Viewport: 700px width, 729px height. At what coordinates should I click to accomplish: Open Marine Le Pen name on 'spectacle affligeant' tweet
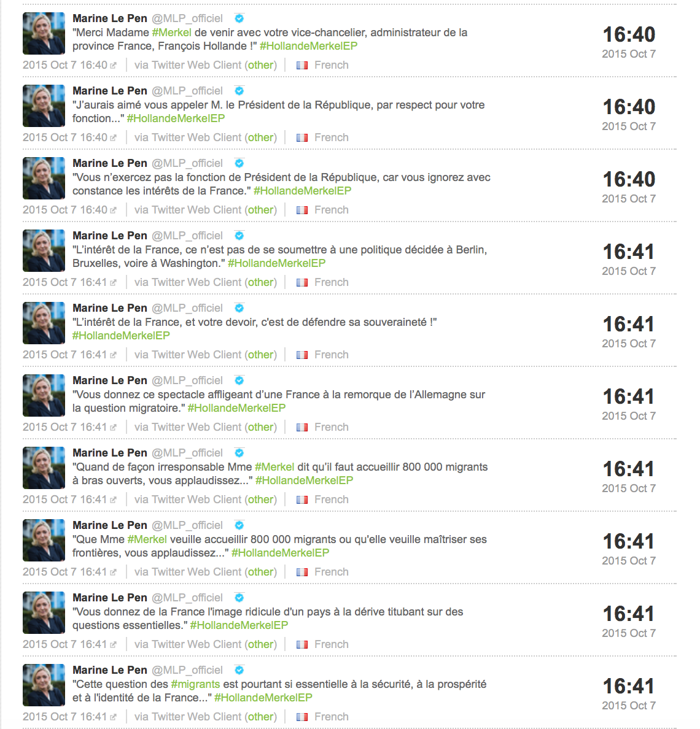tap(110, 380)
